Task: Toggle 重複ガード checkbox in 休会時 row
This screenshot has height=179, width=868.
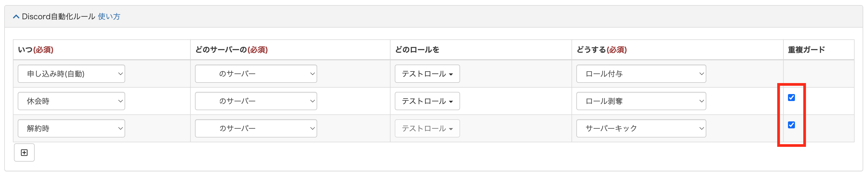Action: tap(791, 98)
